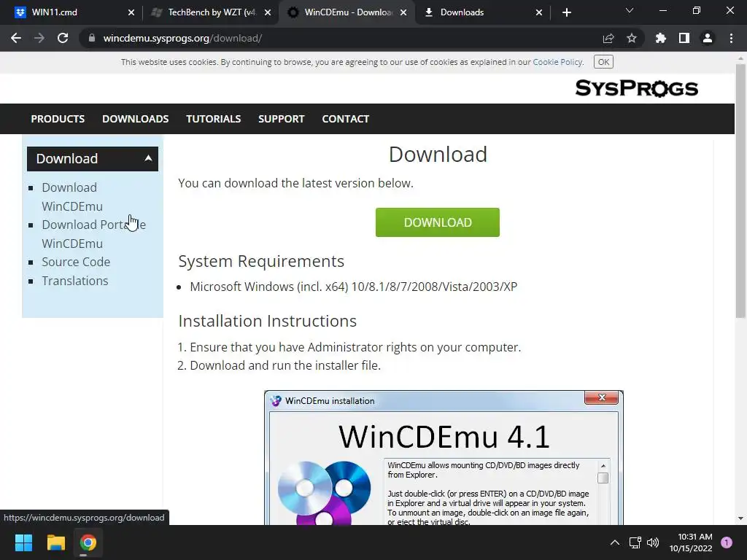The image size is (747, 560).
Task: Click the Chrome taskbar icon
Action: coord(88,542)
